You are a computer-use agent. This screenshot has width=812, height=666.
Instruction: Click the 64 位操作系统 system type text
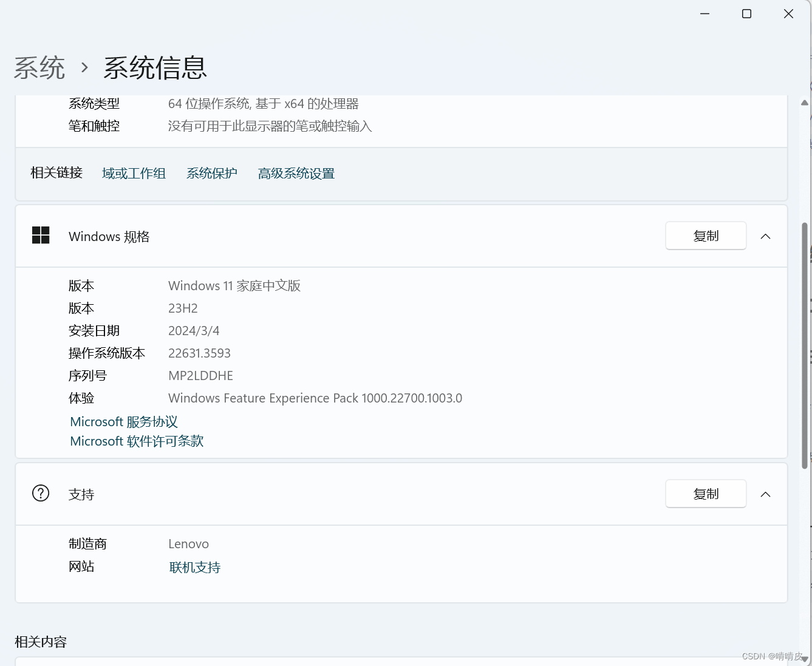(264, 104)
